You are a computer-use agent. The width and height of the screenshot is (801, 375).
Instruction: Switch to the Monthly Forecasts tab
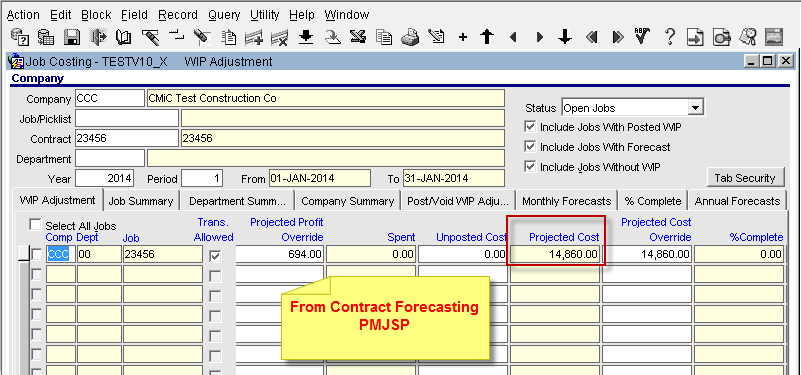click(567, 201)
